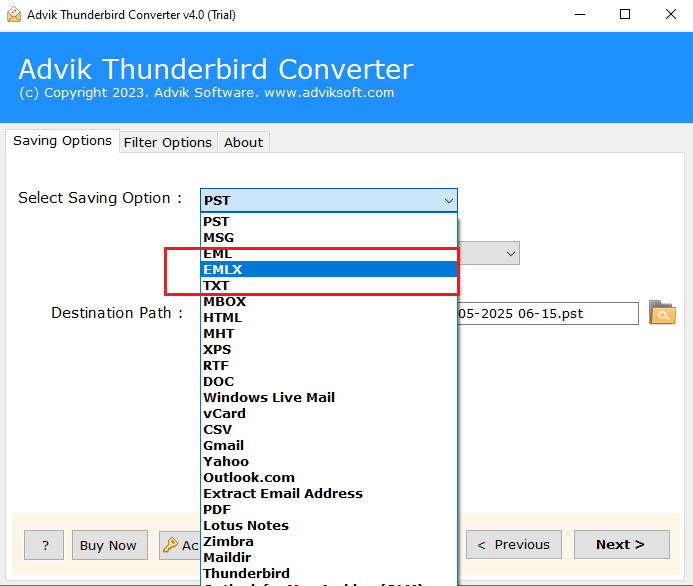Choose HTML saving option

[329, 318]
